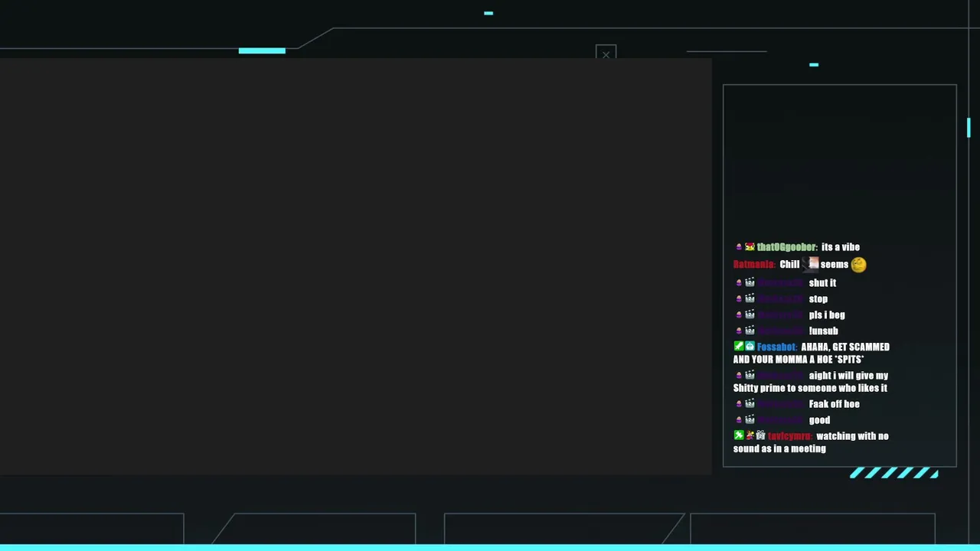Click the 'shut it' chat message
This screenshot has width=980, height=551.
pos(822,283)
